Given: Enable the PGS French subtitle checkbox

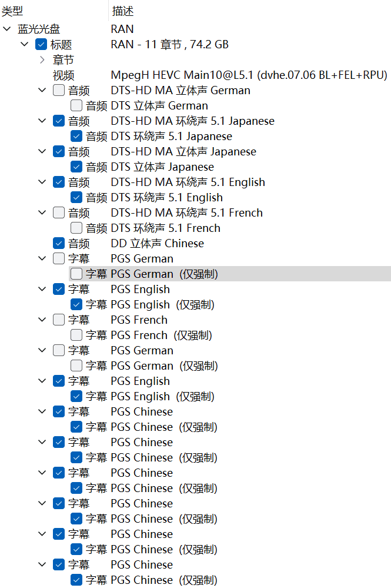Looking at the screenshot, I should [59, 320].
